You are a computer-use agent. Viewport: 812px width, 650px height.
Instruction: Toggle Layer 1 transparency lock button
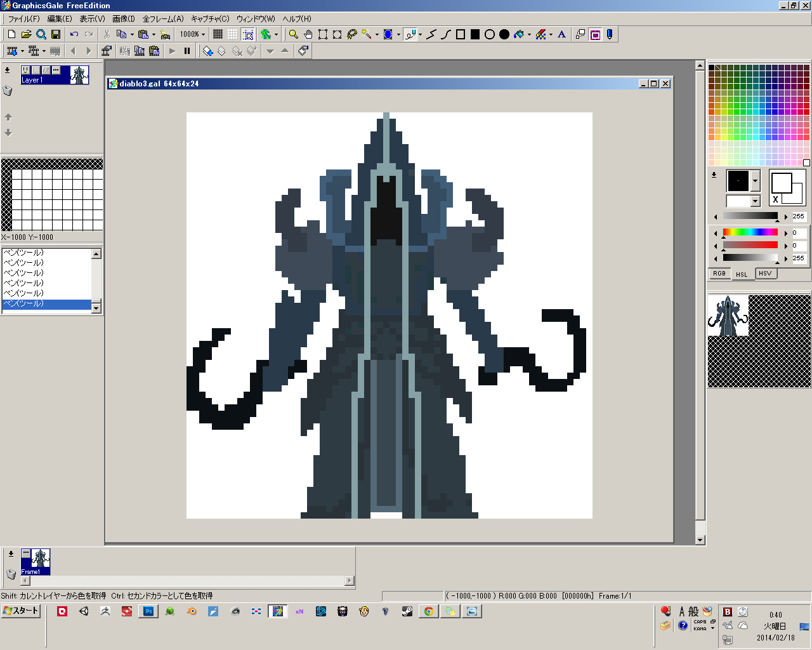[36, 70]
